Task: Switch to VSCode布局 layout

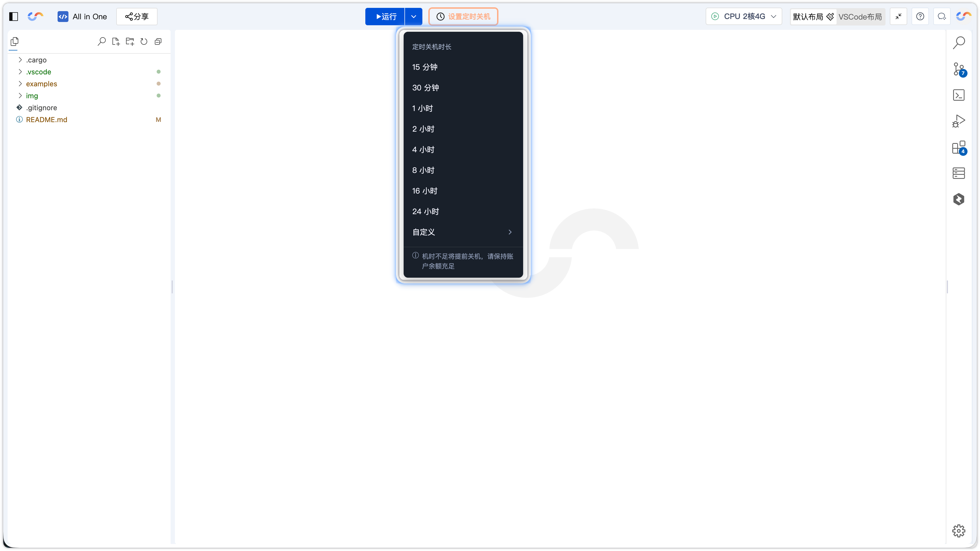Action: (x=860, y=16)
